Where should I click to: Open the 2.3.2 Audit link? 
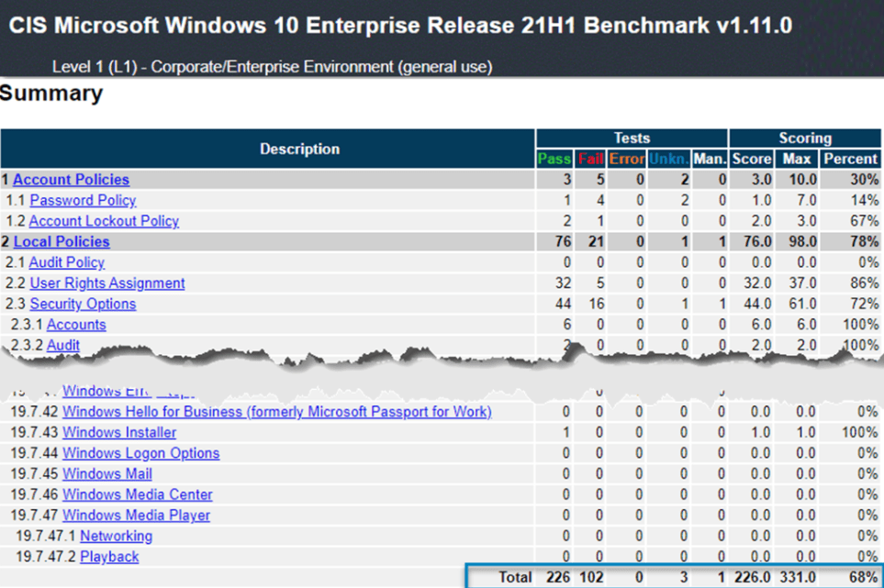[63, 345]
